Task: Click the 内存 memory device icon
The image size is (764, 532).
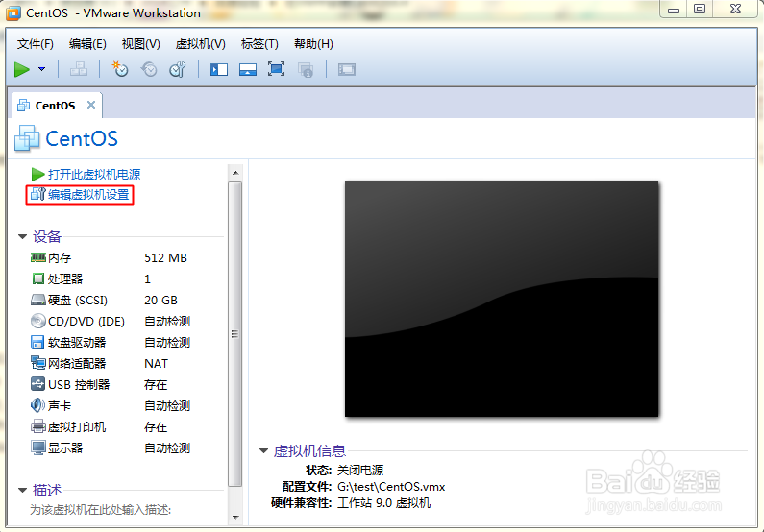Action: [38, 257]
